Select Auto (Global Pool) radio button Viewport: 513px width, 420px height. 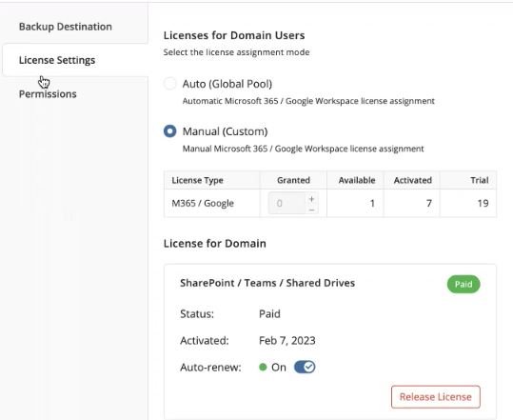pyautogui.click(x=170, y=84)
